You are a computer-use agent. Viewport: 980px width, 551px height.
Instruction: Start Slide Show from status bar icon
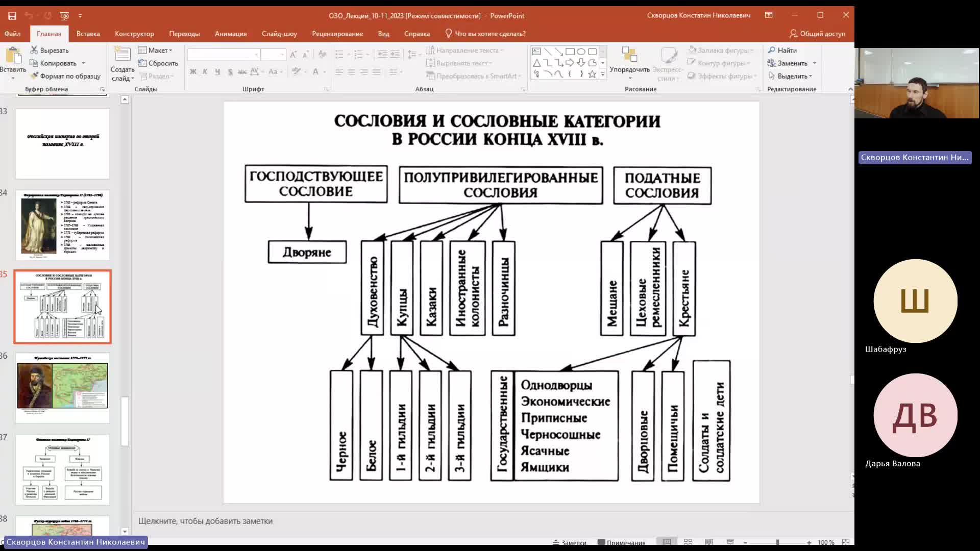[730, 542]
